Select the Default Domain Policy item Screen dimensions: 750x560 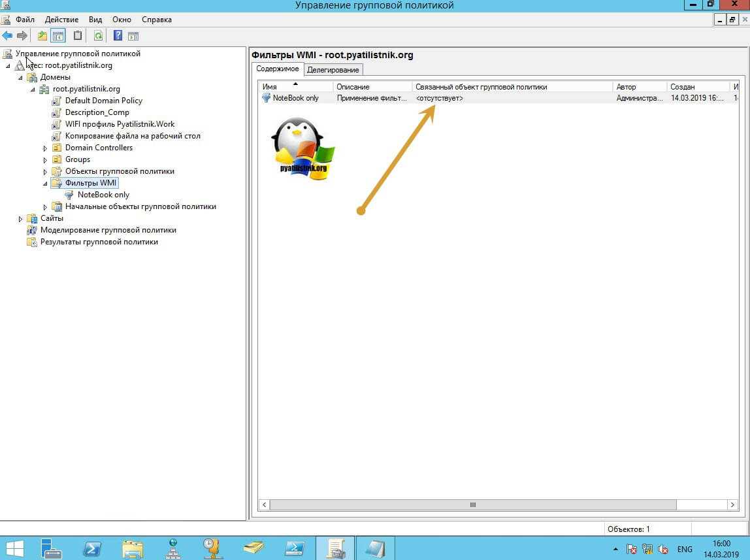(x=103, y=101)
